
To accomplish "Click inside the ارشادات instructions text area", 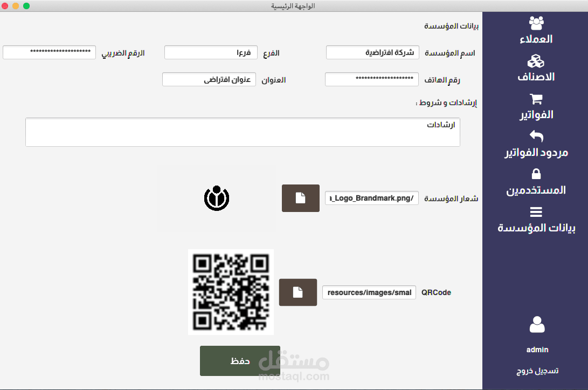I will (x=243, y=132).
